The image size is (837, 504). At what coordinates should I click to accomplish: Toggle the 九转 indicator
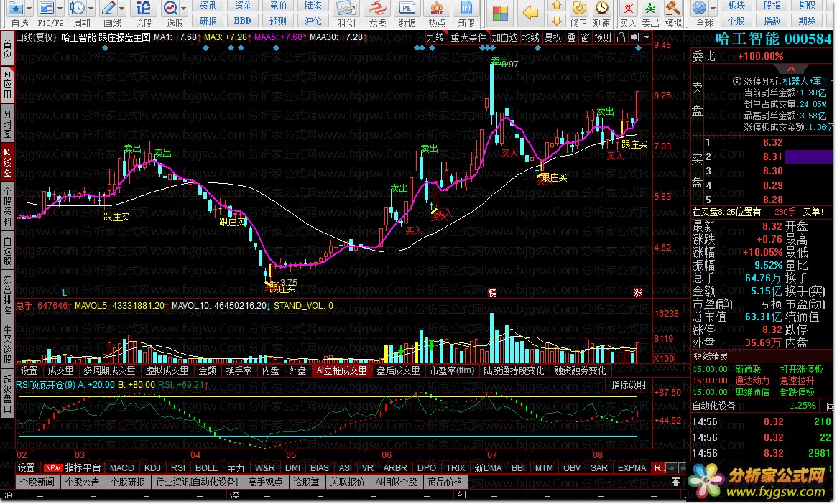point(435,37)
